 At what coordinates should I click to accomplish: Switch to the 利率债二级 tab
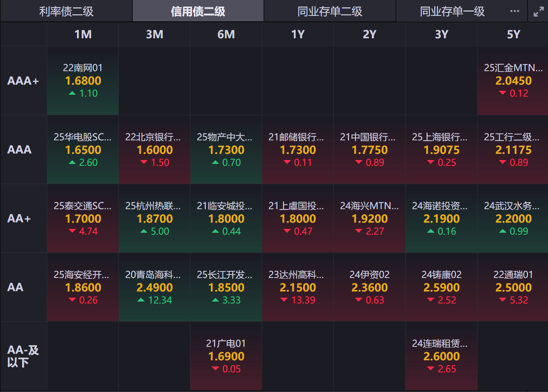point(66,11)
